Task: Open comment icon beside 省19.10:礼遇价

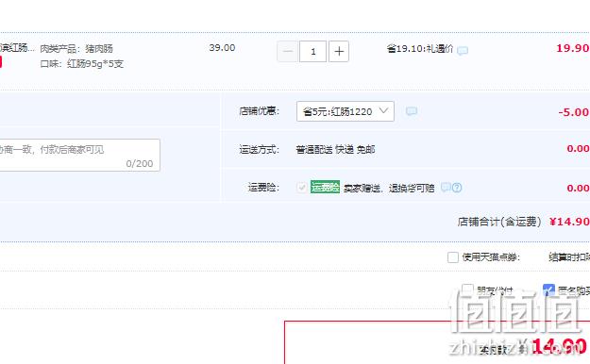Action: tap(463, 50)
